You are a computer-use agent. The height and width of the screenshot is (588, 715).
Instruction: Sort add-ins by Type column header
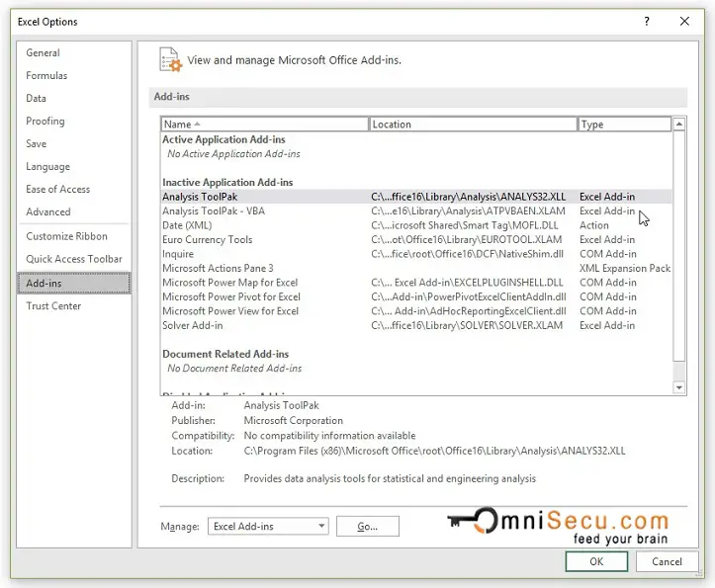tap(624, 125)
